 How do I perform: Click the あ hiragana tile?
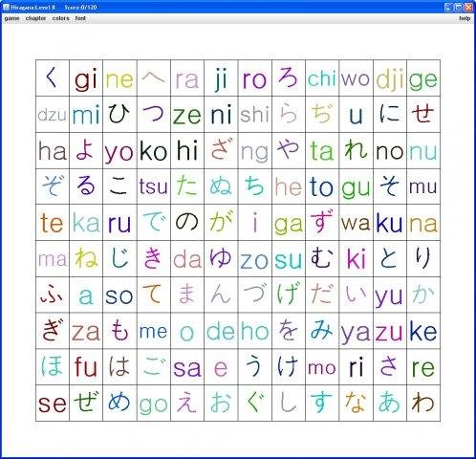(390, 403)
